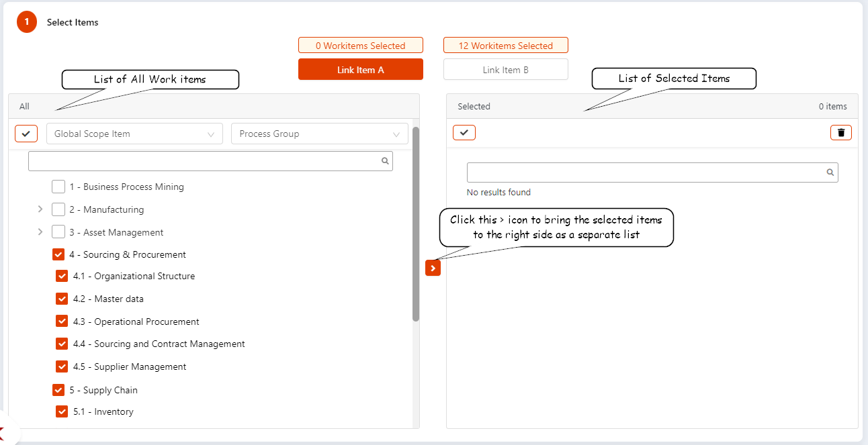Screen dimensions: 868x445
Task: Select the Selected panel header
Action: point(474,106)
